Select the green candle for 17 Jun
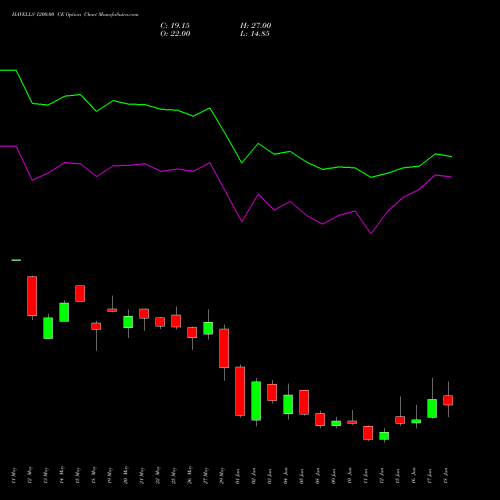This screenshot has width=500, height=500. 432,408
